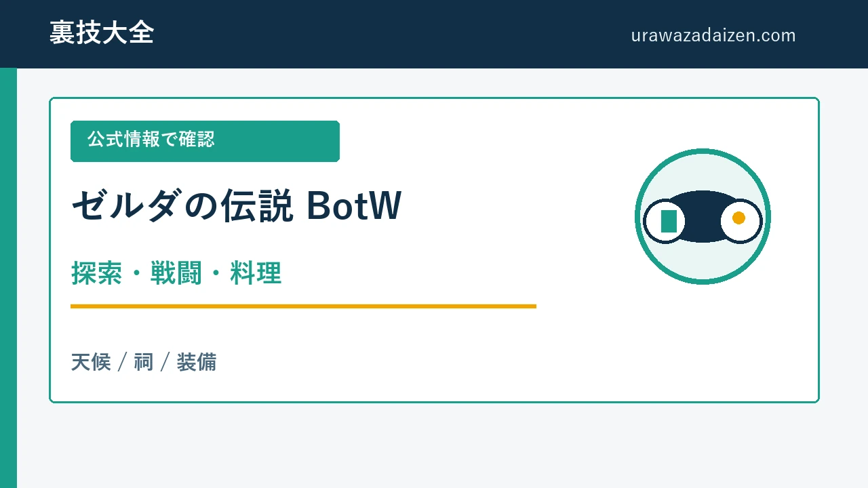Choose the 天候 tag
868x488 pixels.
91,363
